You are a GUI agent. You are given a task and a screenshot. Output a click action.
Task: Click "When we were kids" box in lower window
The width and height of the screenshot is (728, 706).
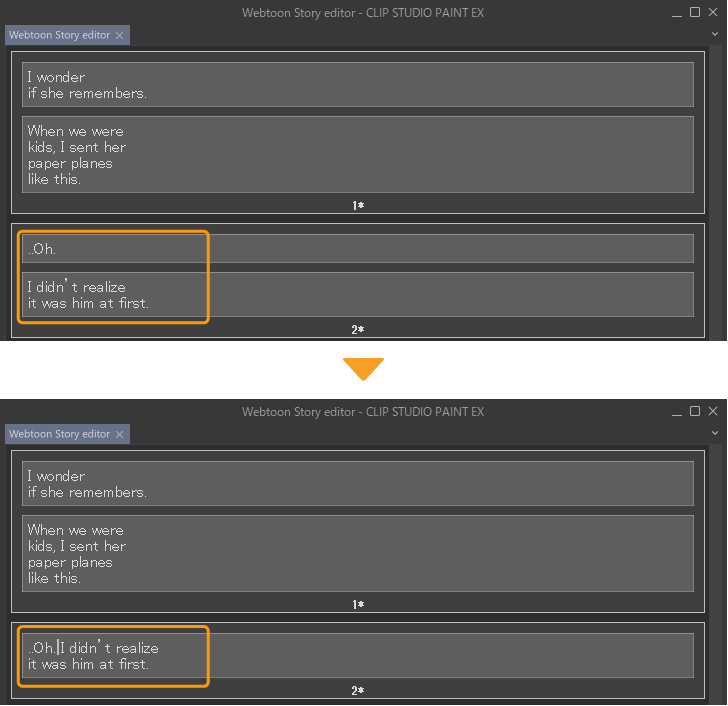357,554
